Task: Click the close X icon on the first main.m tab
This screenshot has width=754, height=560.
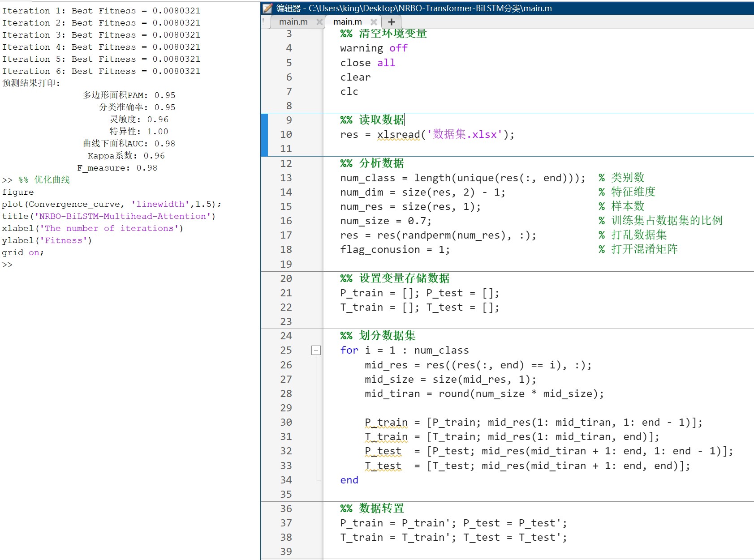Action: 320,21
